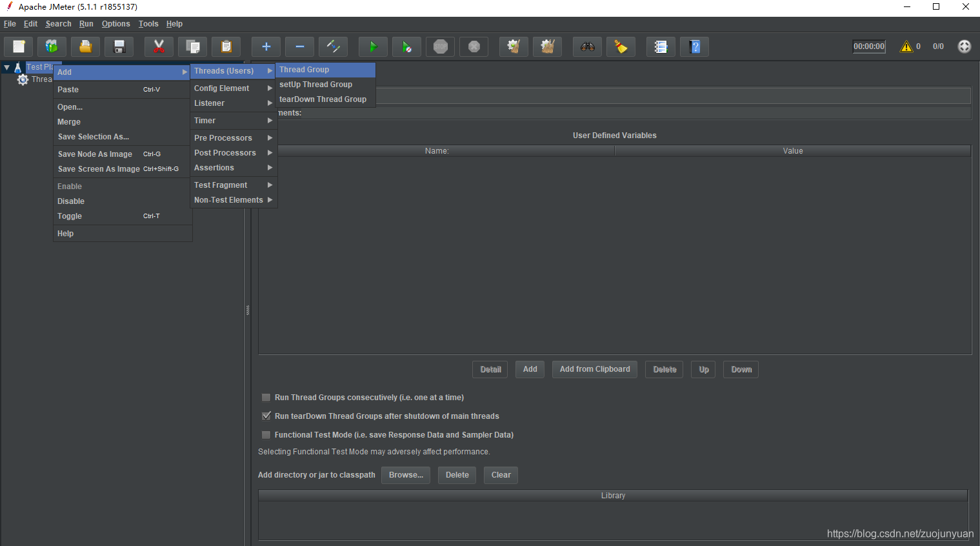
Task: Select Toggle in the context menu
Action: pyautogui.click(x=123, y=216)
